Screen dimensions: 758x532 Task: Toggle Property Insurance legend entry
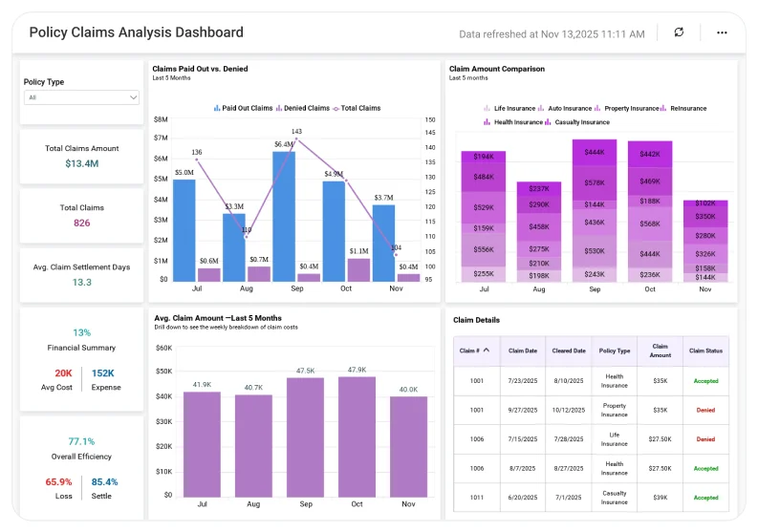[x=626, y=109]
